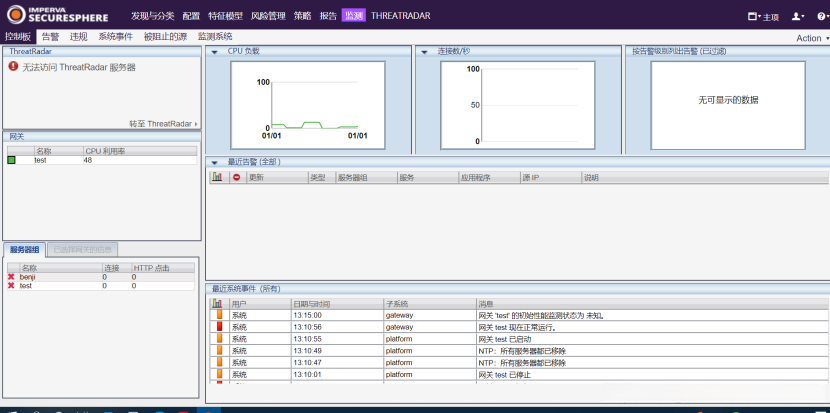
Task: Click the severity chart icon in system events header
Action: click(216, 303)
